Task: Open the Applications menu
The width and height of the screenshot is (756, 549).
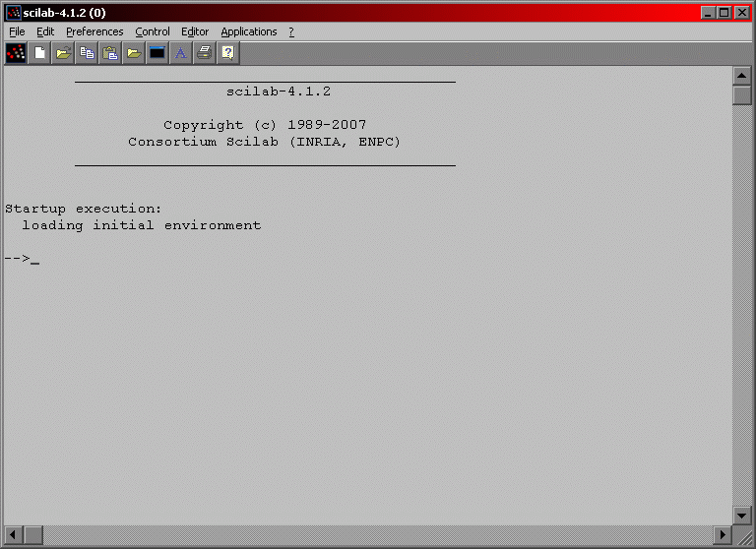Action: [249, 31]
